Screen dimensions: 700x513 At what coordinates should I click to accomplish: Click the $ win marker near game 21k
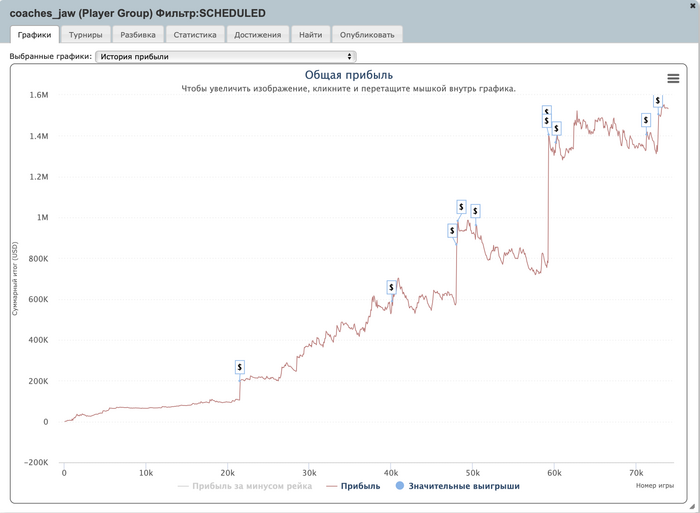click(x=240, y=367)
